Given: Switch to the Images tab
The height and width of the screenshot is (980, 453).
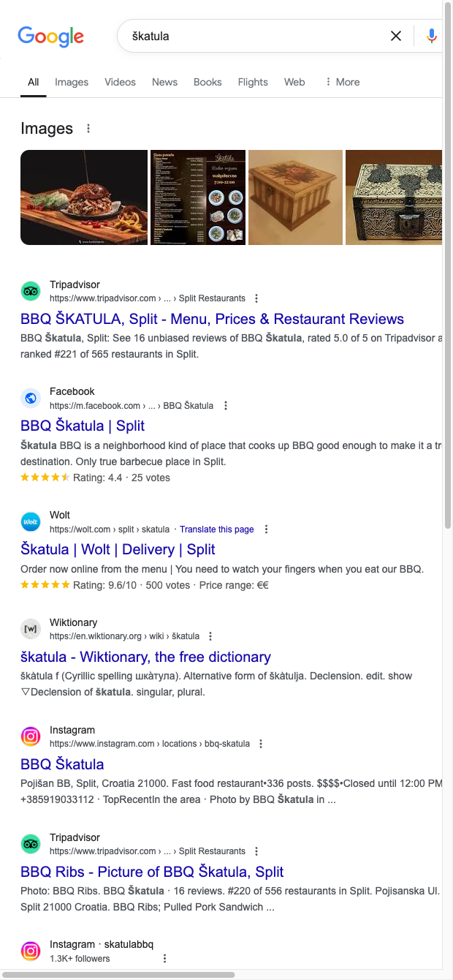Looking at the screenshot, I should (x=72, y=82).
